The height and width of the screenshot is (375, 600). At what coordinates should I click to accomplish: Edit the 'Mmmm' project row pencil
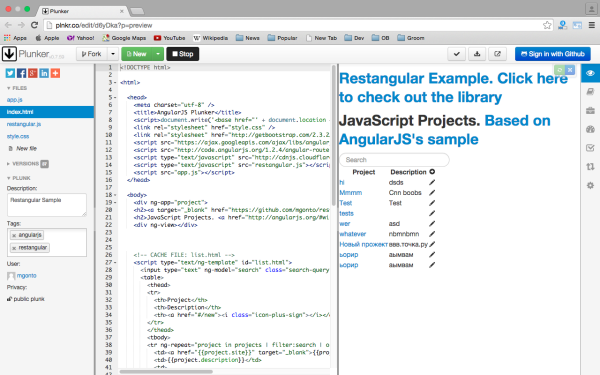[x=432, y=193]
